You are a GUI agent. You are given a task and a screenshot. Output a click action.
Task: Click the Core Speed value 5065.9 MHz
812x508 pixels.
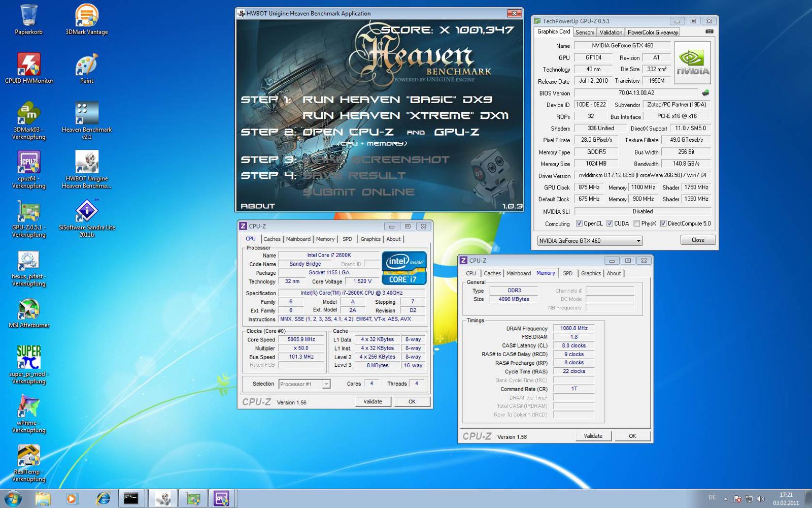301,339
